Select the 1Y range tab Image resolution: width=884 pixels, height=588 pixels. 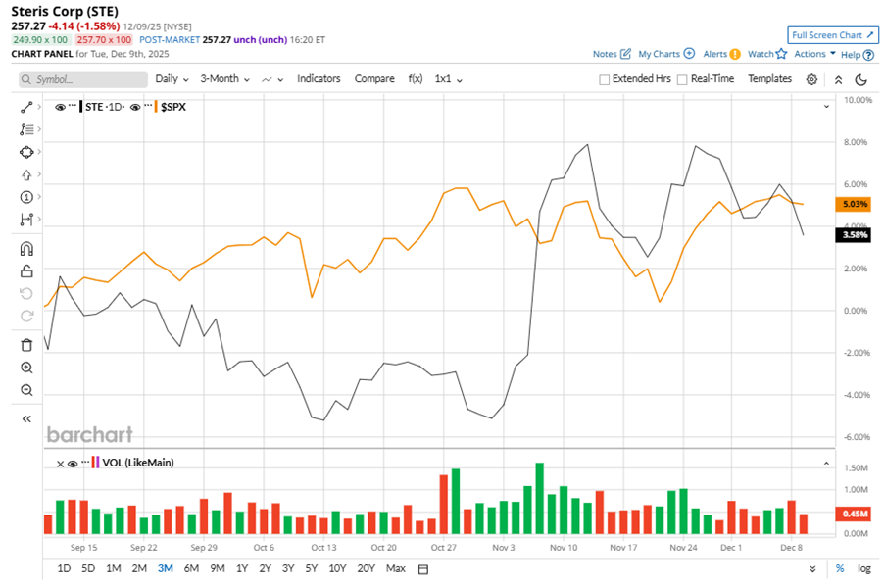[242, 568]
